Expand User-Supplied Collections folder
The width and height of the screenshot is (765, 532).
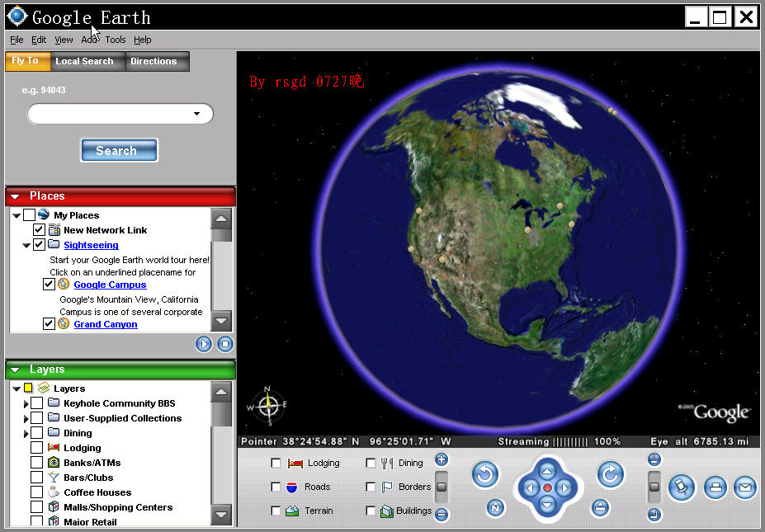point(26,418)
